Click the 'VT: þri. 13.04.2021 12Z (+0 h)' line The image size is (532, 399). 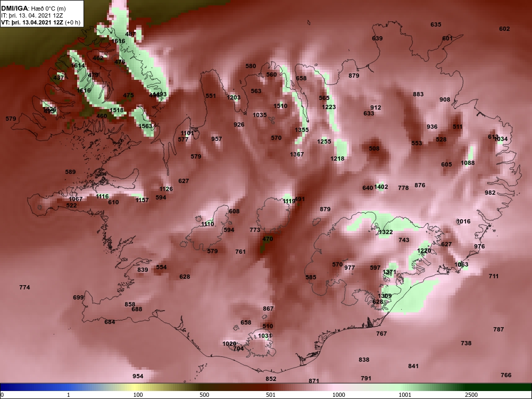41,23
